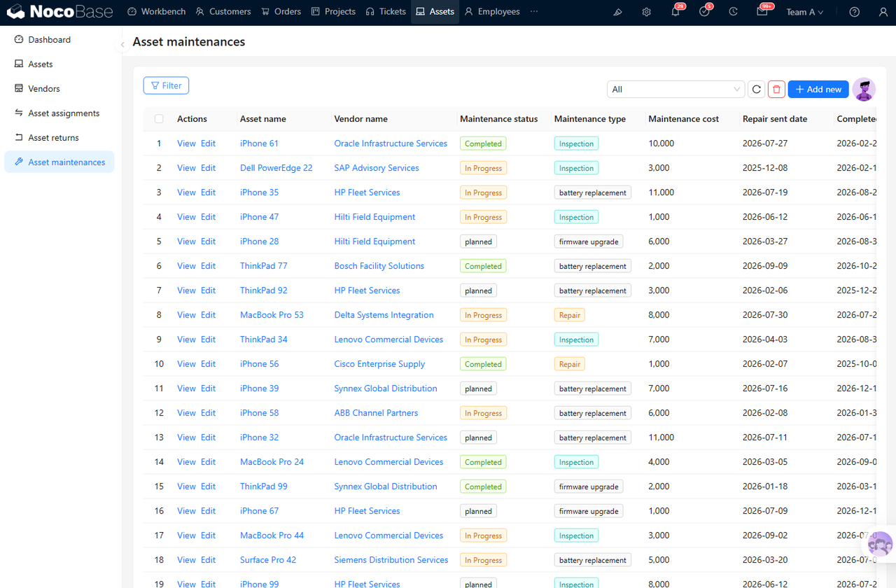Go to the Workbench tab
Screen dimensions: 896x588
[157, 12]
